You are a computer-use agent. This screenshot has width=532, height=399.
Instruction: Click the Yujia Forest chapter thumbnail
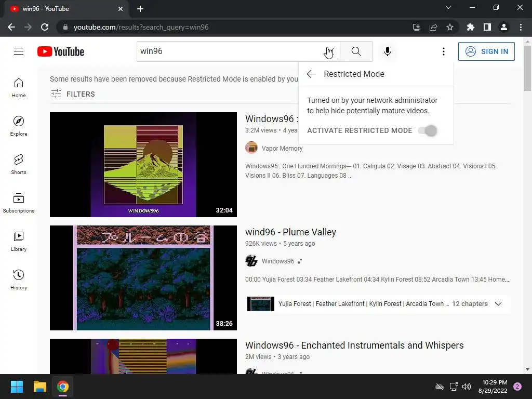[x=261, y=303]
